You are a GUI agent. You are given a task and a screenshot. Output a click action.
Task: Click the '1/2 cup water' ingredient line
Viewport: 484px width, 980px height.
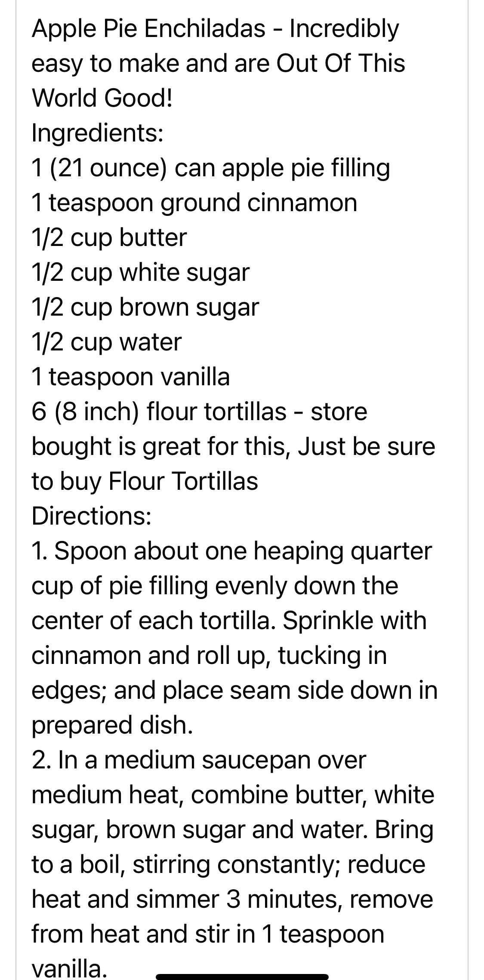(x=107, y=342)
